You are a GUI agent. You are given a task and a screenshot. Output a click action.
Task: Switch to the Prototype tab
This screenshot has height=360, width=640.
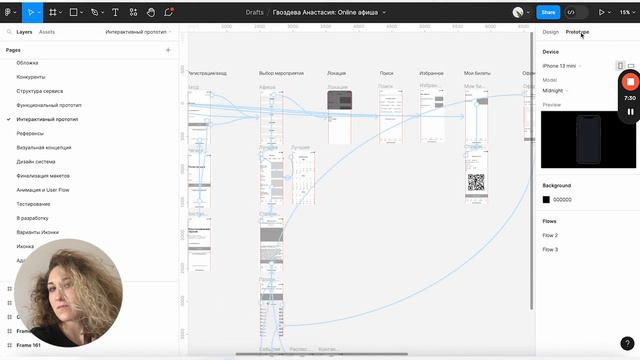point(577,32)
